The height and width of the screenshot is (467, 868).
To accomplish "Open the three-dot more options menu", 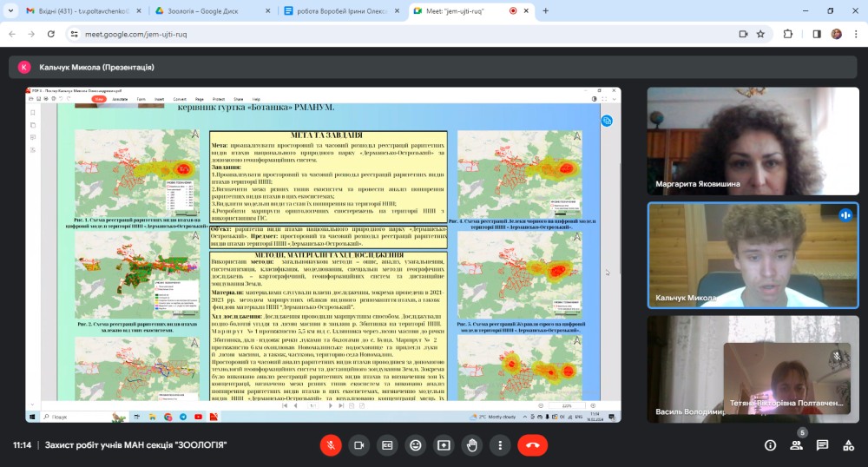I will [500, 445].
